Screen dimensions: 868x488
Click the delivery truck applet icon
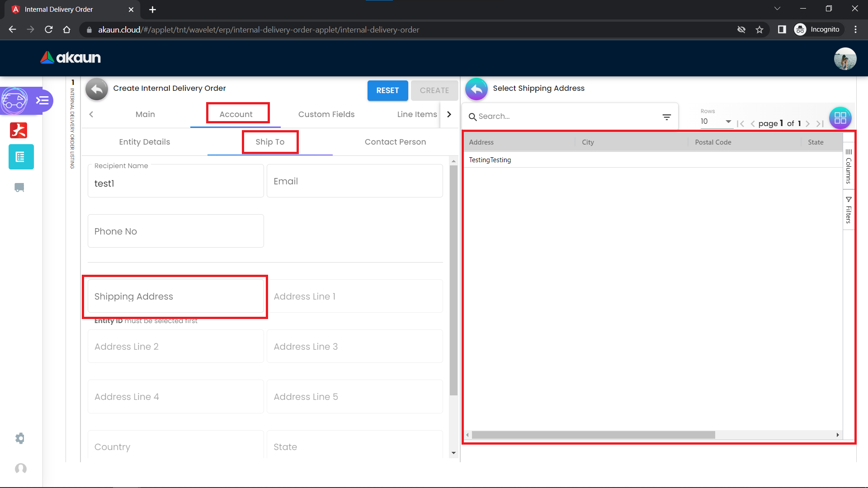(x=14, y=100)
